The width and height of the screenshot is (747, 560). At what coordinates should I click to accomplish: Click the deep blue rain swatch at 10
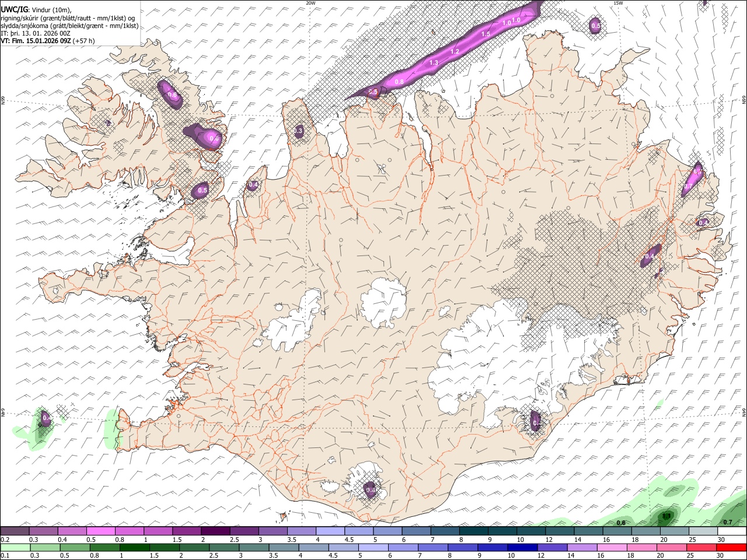[522, 547]
